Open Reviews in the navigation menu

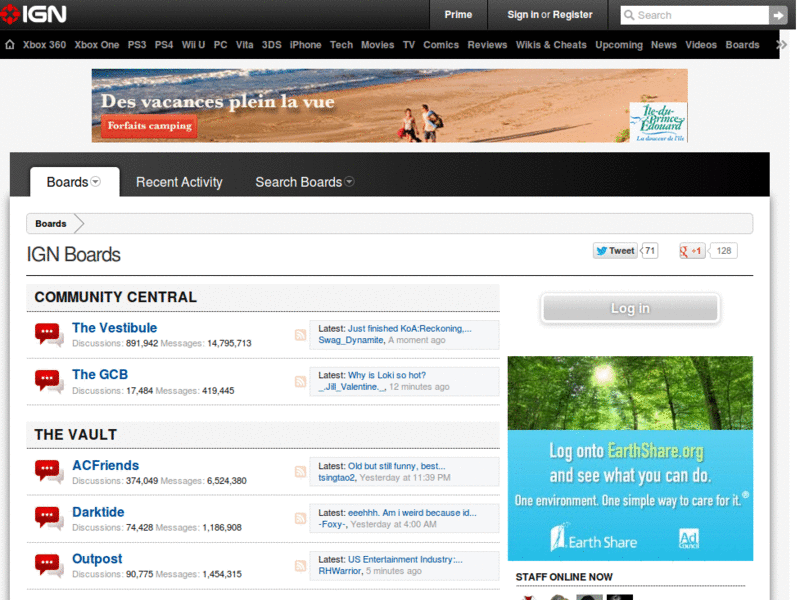[x=487, y=45]
